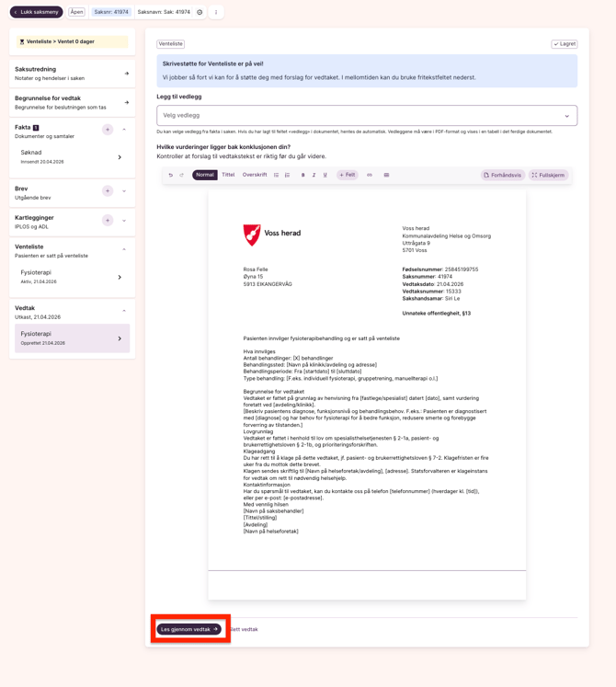This screenshot has height=687, width=616.
Task: Open the three-dot more options menu
Action: [x=216, y=12]
